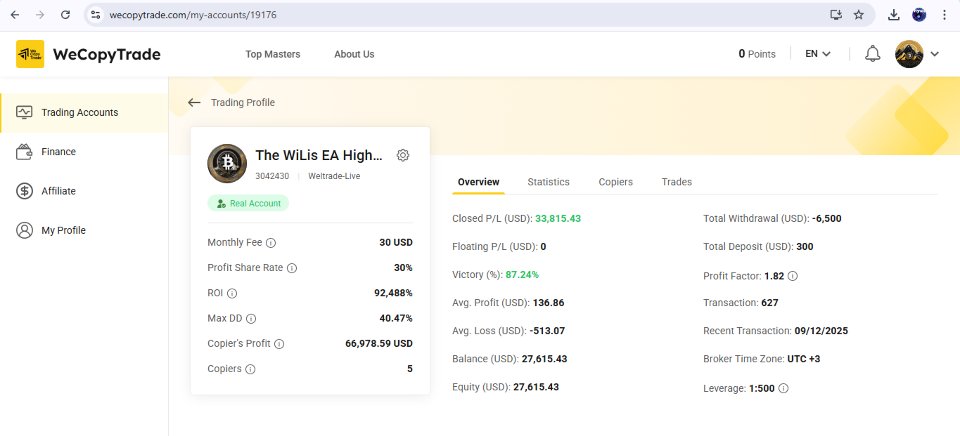Click the Affiliate dollar icon
960x436 pixels.
click(x=24, y=191)
